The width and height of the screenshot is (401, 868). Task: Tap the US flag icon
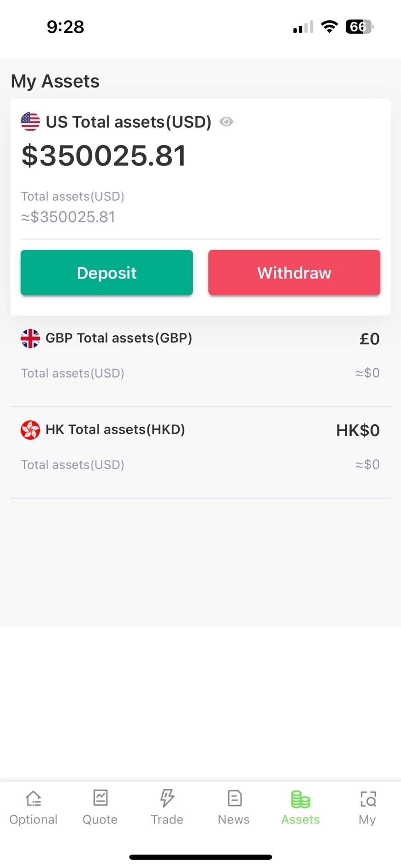point(30,122)
